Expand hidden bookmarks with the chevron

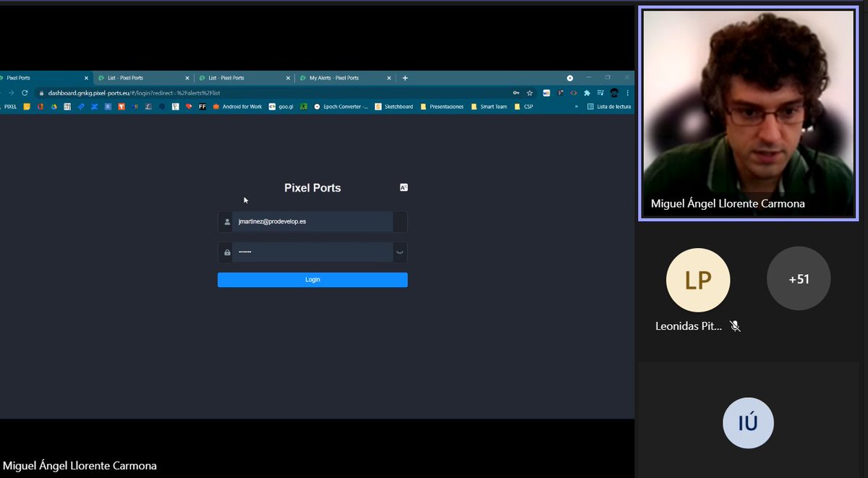click(x=576, y=107)
